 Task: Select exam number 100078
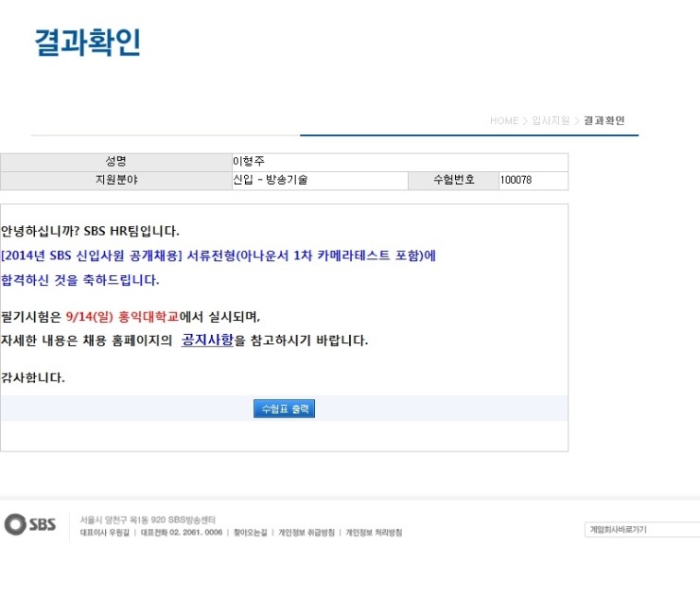point(516,180)
